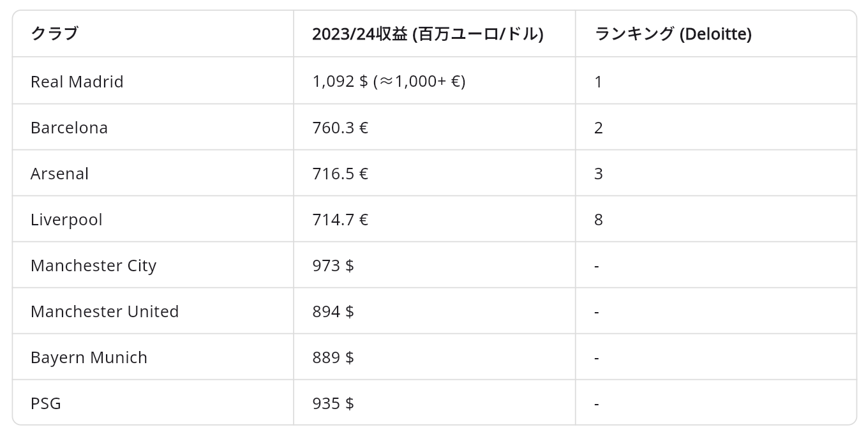Click the クラブ column header
Viewport: 868px width, 434px height.
pyautogui.click(x=54, y=34)
